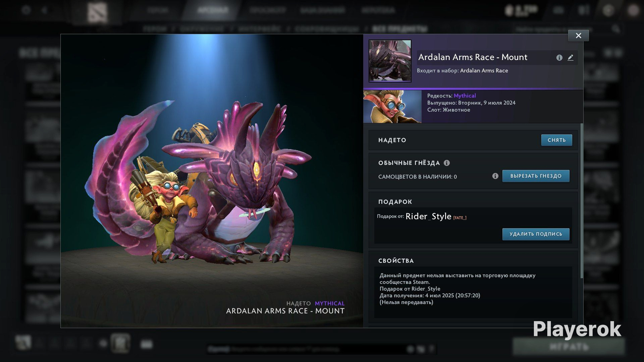Image resolution: width=644 pixels, height=362 pixels.
Task: Click the details panel vertical scrollbar
Action: click(x=582, y=201)
